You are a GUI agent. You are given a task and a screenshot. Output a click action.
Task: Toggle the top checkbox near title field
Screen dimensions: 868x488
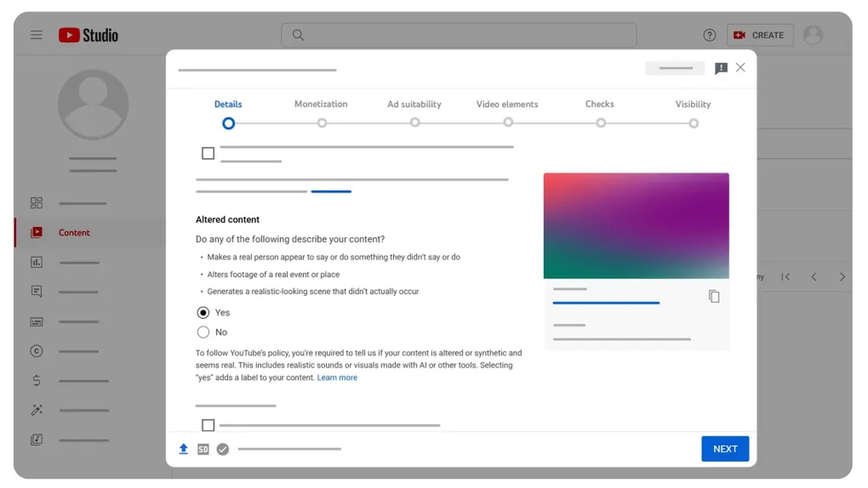coord(208,154)
